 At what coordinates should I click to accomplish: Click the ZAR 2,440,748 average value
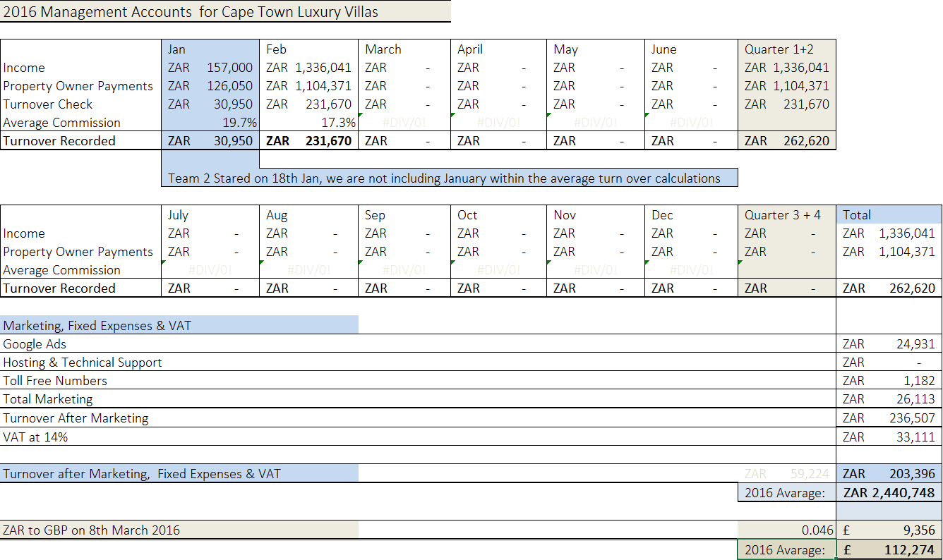pyautogui.click(x=889, y=492)
